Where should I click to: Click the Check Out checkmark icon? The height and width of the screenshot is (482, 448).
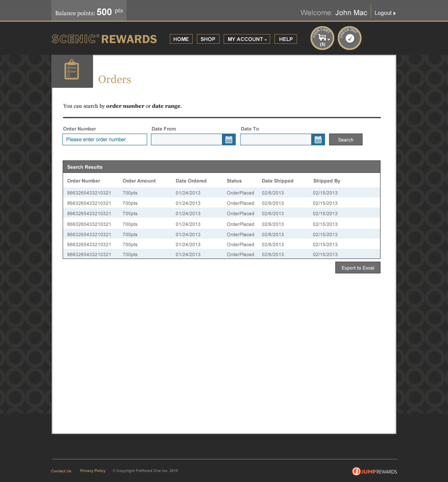point(349,38)
